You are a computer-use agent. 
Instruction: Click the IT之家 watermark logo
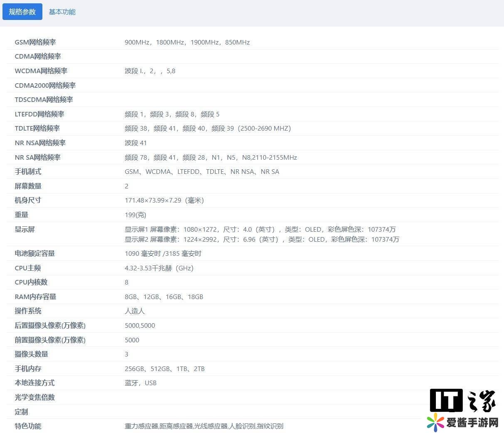pyautogui.click(x=462, y=400)
